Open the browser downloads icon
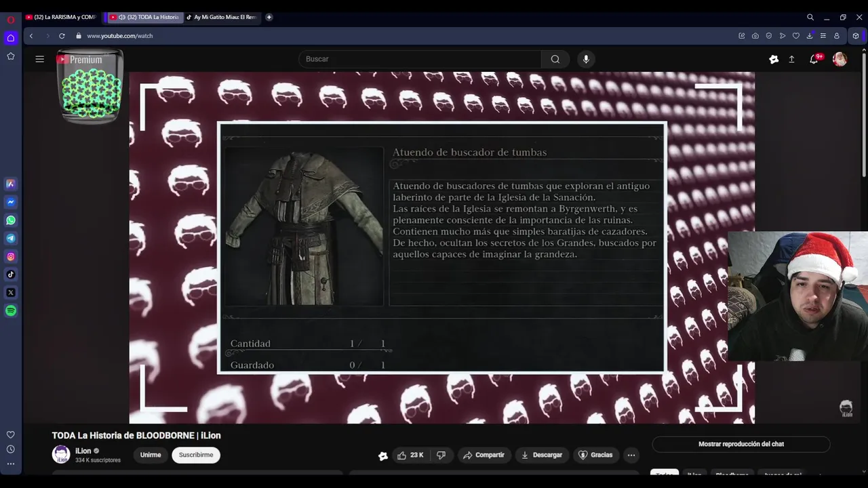The height and width of the screenshot is (488, 868). pyautogui.click(x=810, y=36)
